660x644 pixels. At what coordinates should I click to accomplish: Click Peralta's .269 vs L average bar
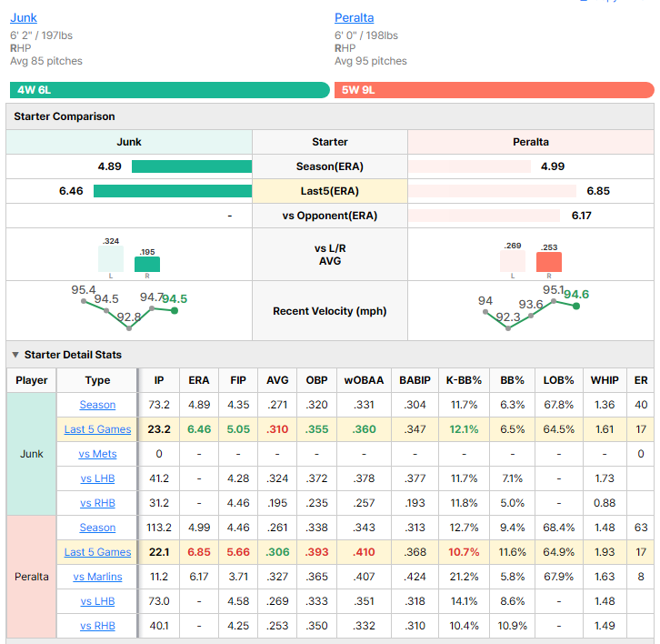(x=513, y=261)
